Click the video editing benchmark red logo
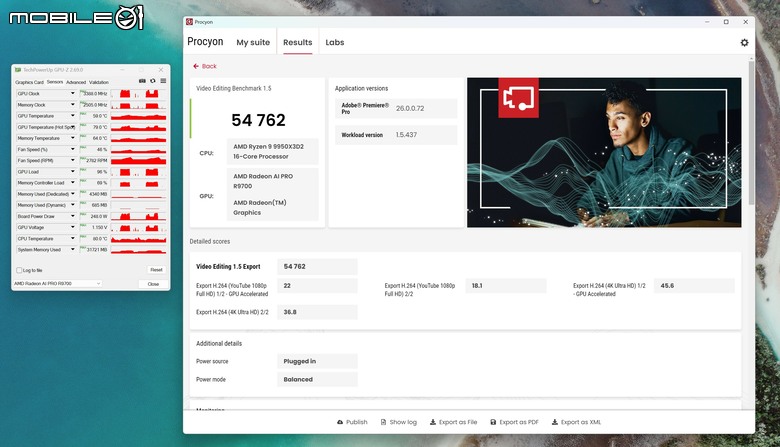 (x=518, y=98)
